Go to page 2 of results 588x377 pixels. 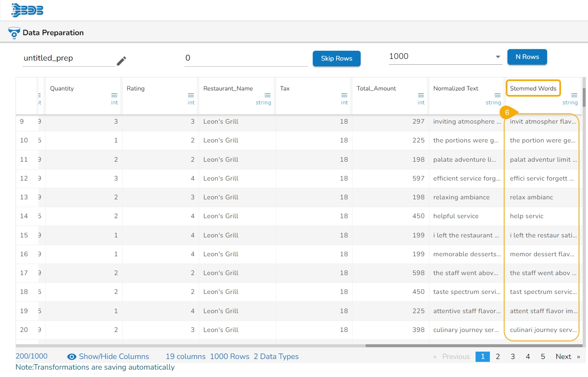pyautogui.click(x=498, y=357)
